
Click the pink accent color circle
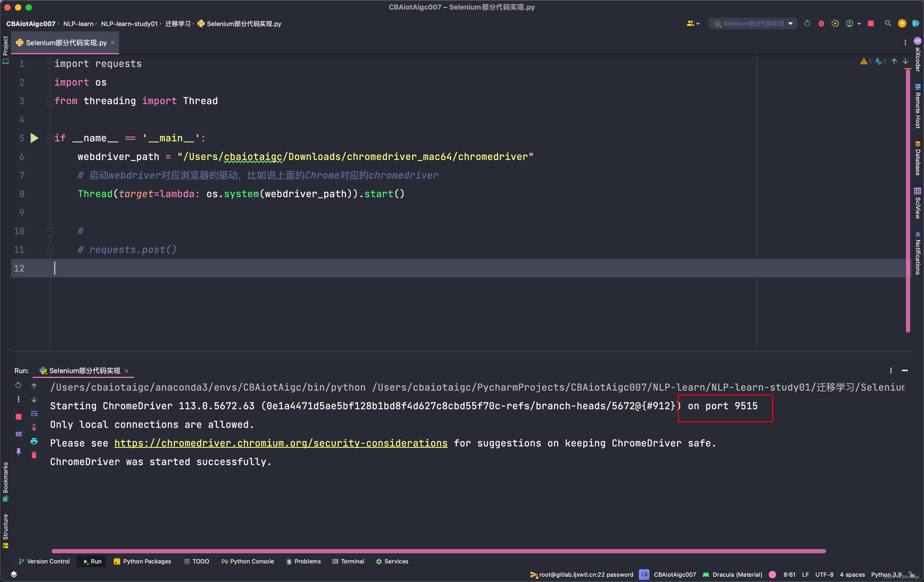(x=772, y=574)
